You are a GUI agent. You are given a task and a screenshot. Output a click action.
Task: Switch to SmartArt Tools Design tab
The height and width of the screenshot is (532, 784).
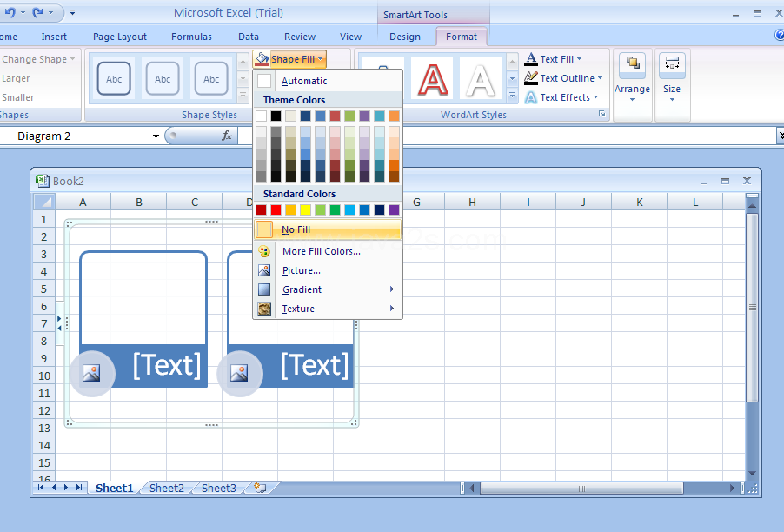405,37
